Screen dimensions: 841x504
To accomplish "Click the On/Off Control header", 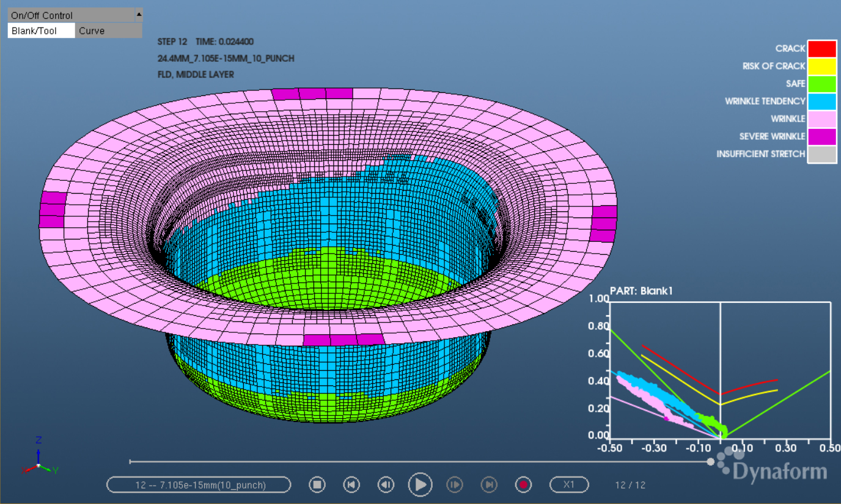I will [x=70, y=15].
